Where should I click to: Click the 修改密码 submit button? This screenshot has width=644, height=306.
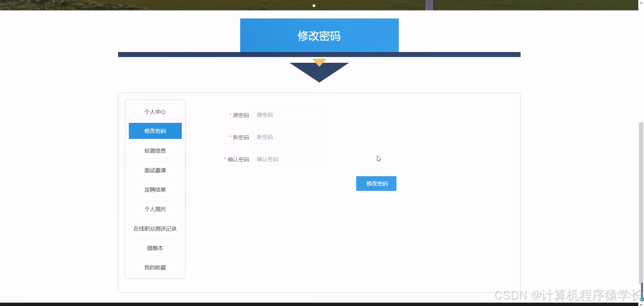pos(376,184)
